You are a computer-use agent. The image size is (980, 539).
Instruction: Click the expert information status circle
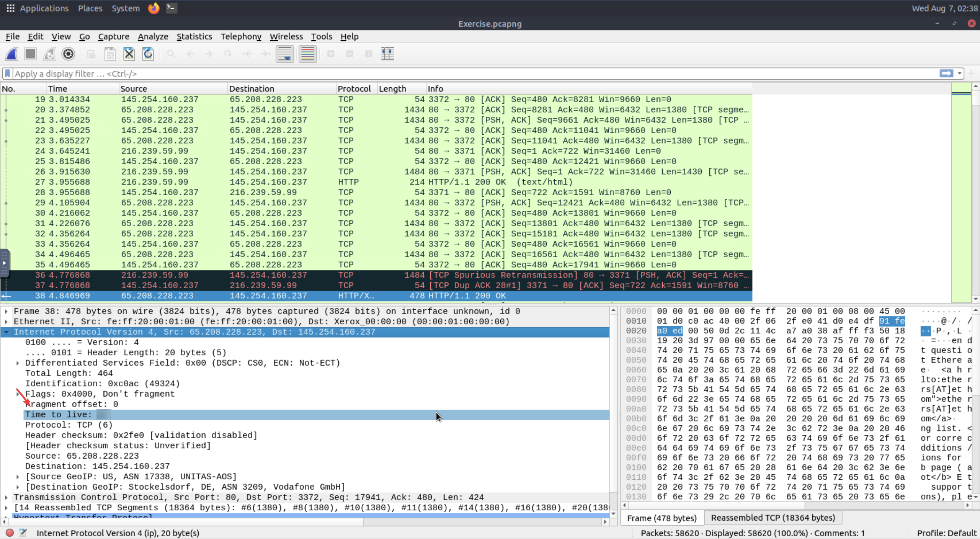pos(10,532)
